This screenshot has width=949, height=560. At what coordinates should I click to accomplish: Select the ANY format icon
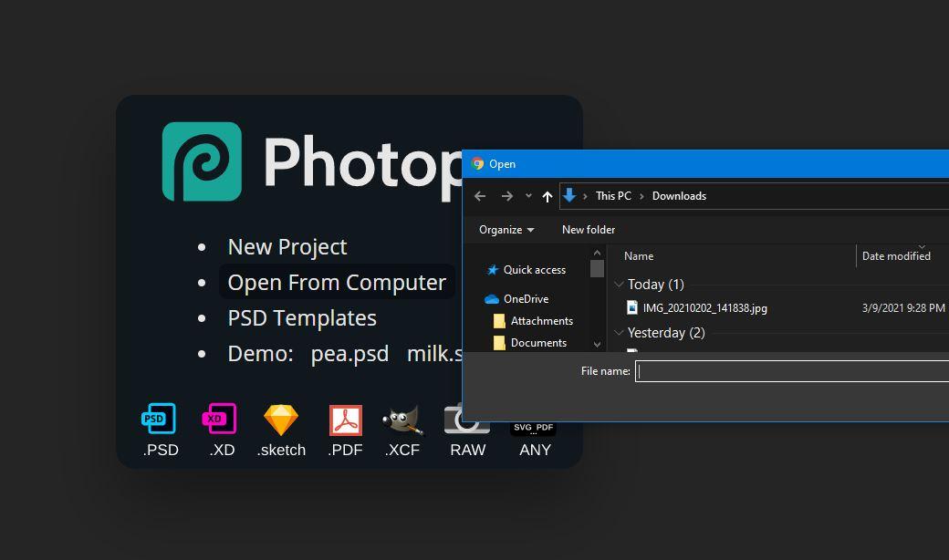click(533, 428)
